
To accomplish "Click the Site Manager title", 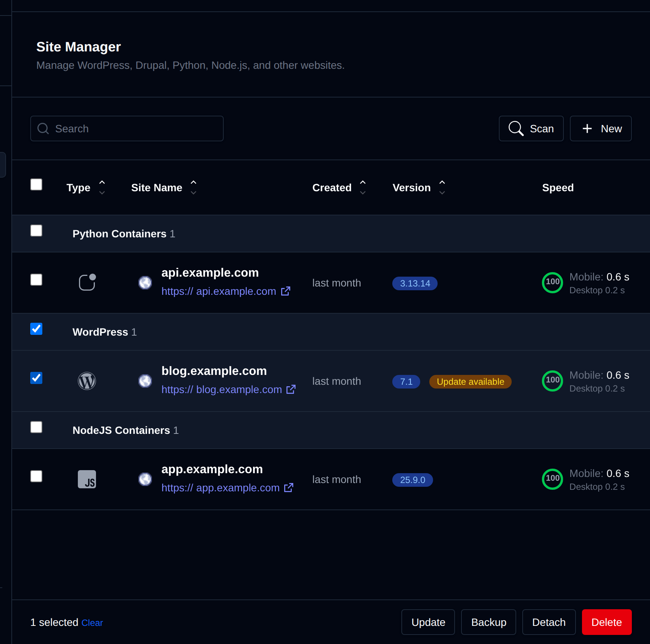I will [x=79, y=47].
